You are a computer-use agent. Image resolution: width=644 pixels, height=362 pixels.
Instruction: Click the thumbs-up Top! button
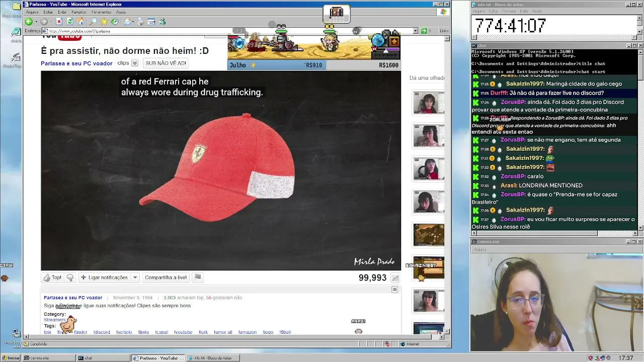point(52,278)
